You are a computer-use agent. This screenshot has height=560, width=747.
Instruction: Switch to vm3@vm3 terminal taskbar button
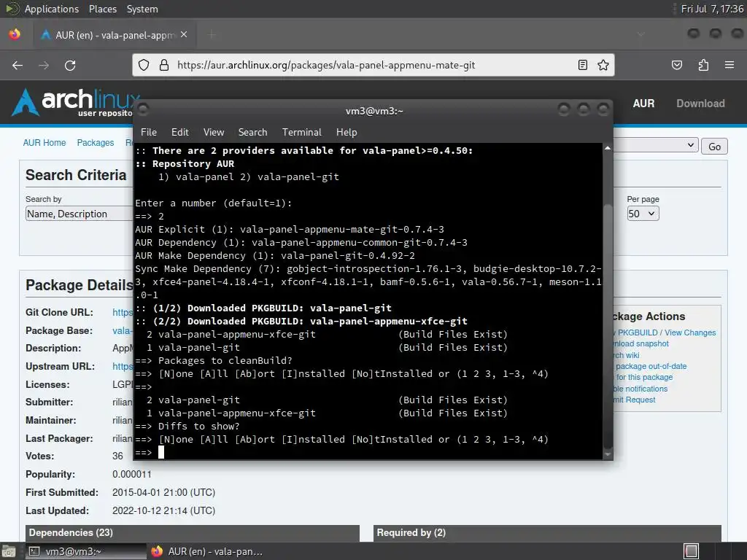86,551
